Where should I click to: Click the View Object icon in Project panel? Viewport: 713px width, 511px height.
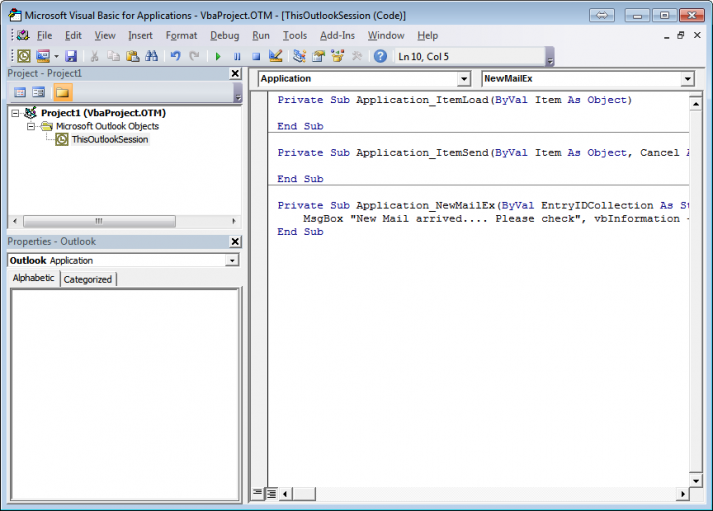[38, 93]
